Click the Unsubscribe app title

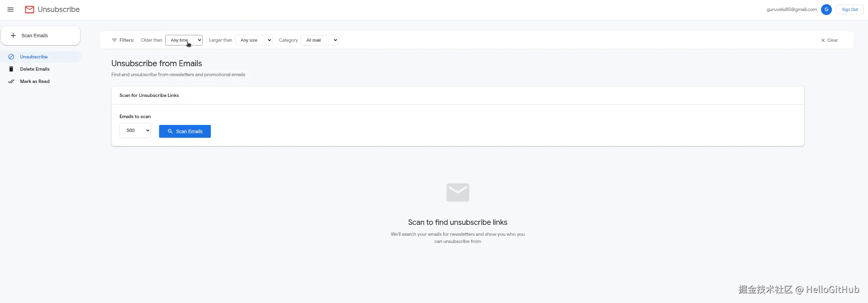click(x=59, y=9)
